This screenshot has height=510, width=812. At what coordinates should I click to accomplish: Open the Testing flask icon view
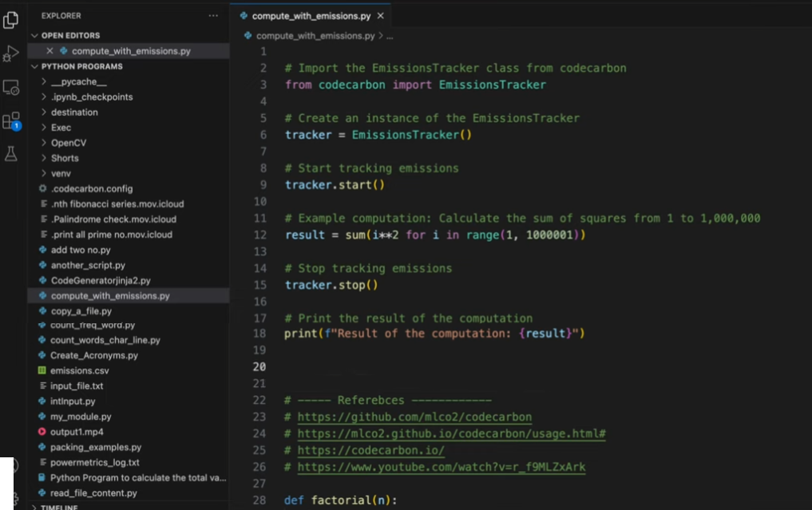[x=11, y=154]
